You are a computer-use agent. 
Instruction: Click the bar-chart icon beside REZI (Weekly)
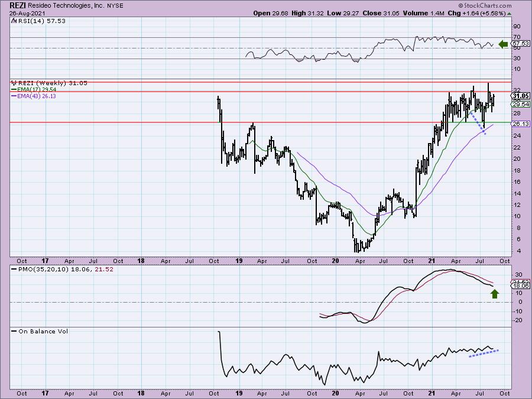tap(14, 82)
